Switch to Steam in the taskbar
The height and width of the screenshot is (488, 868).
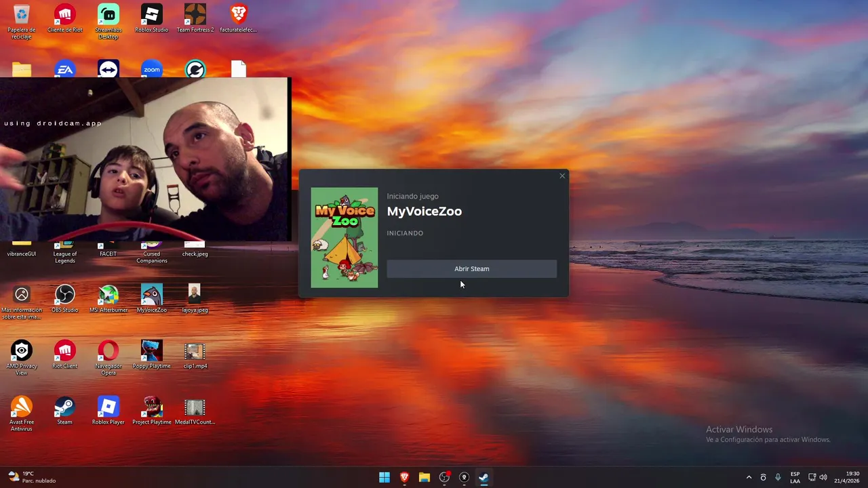pos(484,477)
